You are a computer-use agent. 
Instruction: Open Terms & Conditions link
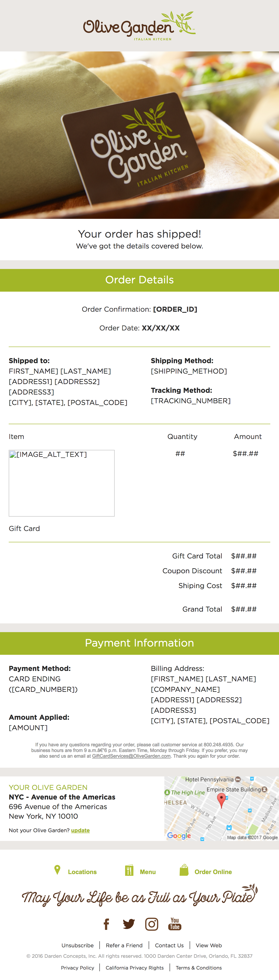[x=199, y=967]
